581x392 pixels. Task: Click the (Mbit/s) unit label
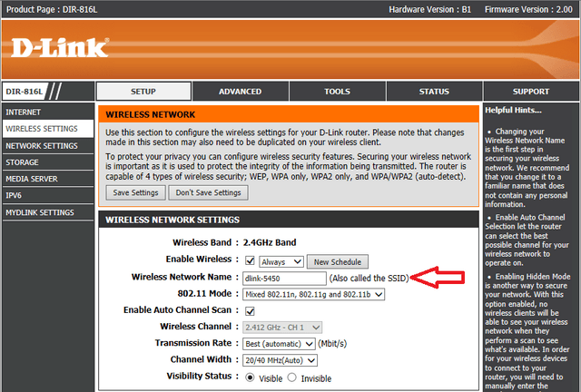(332, 344)
